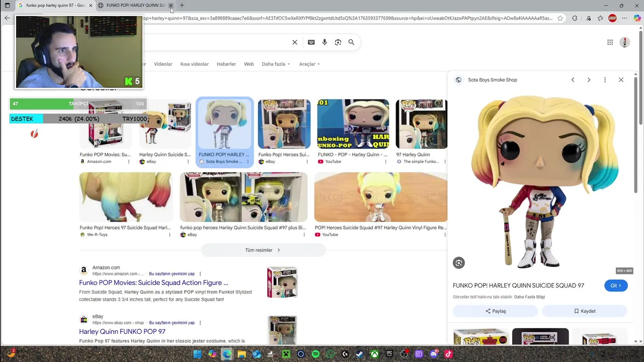Switch to 'FUNKO POP! HARLEY QUINN' browser tab
The height and width of the screenshot is (362, 644).
click(x=135, y=6)
